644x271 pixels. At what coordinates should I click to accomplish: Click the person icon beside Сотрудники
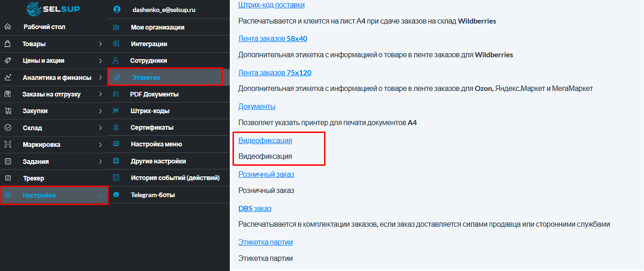(116, 60)
